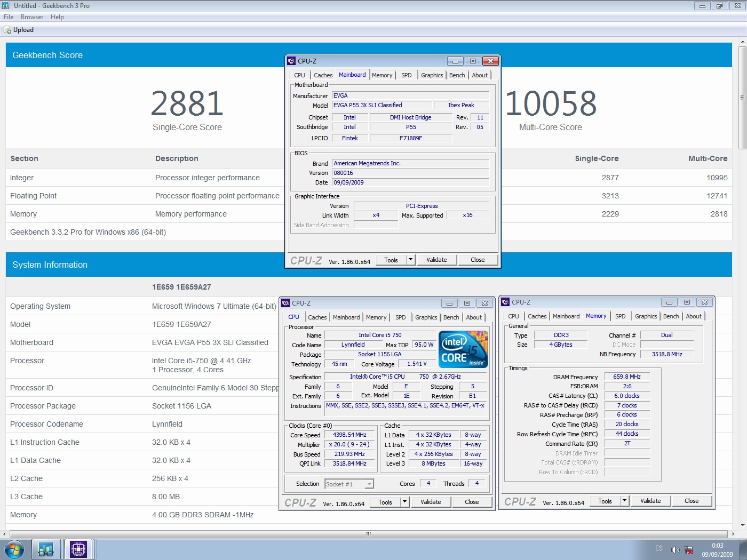Click the BIOS Date field 09/09/2009
The image size is (747, 560).
[x=410, y=182]
